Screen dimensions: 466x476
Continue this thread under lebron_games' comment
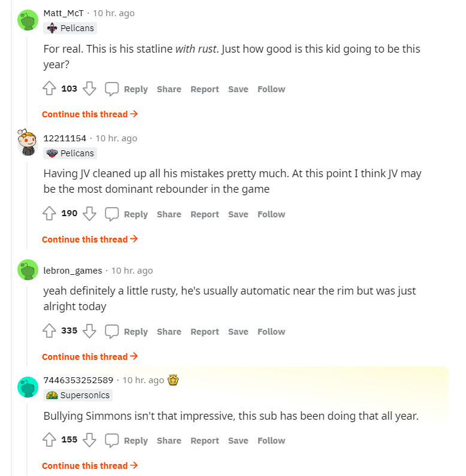point(90,357)
